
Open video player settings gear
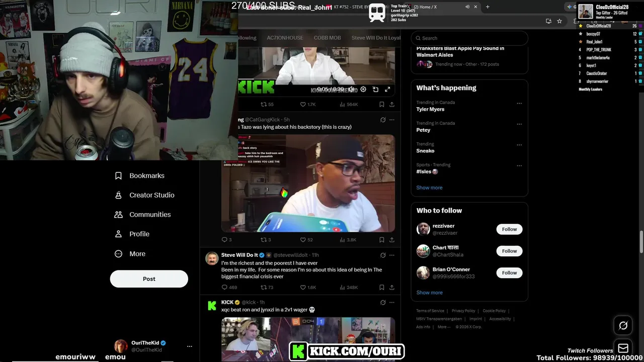[363, 89]
